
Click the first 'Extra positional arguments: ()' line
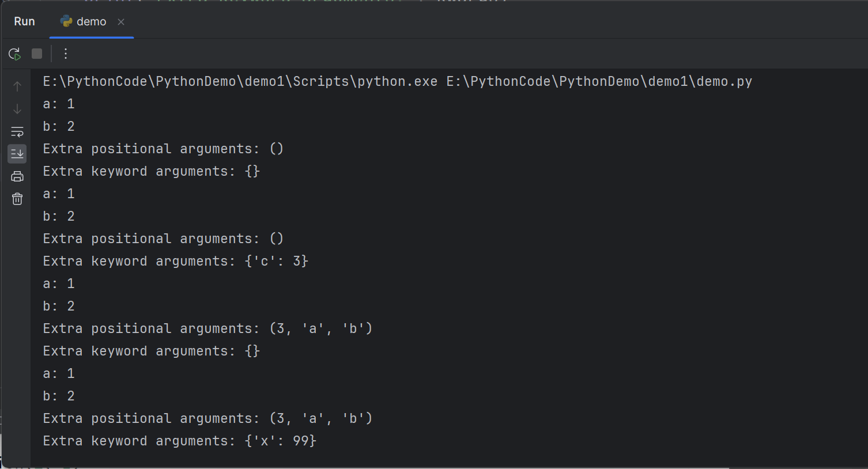[x=163, y=149]
